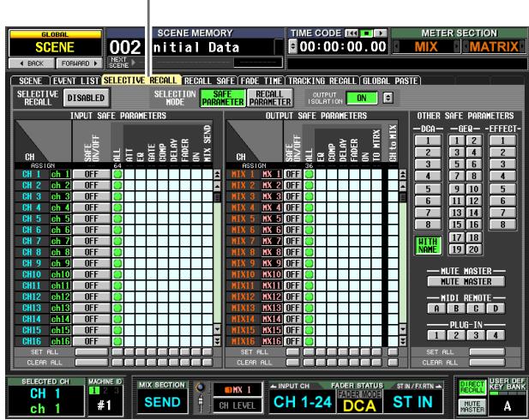
Task: Toggle SELECTIVE RECALL DISABLED button
Action: [86, 98]
